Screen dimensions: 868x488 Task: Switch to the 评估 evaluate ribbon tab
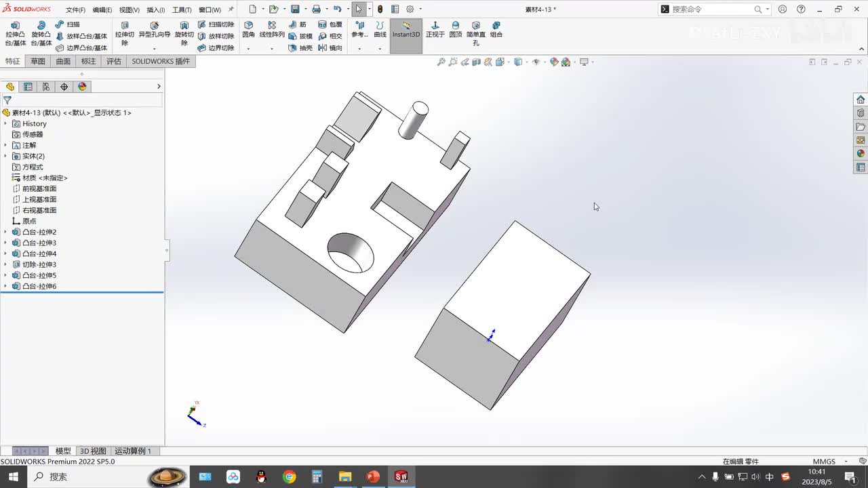pyautogui.click(x=114, y=61)
